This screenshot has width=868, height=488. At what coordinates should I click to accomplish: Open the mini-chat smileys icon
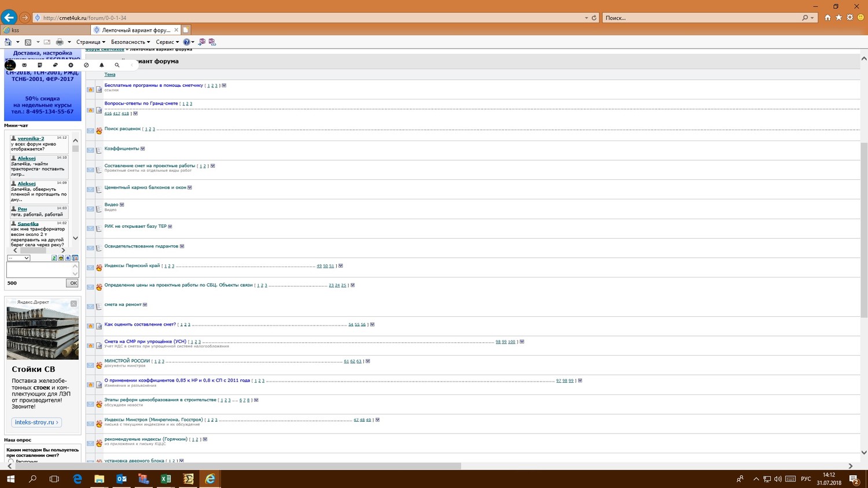click(x=61, y=258)
